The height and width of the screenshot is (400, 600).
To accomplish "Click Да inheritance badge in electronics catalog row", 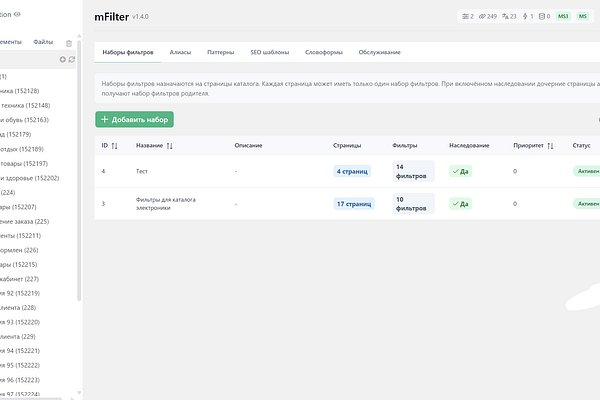I will pyautogui.click(x=461, y=204).
